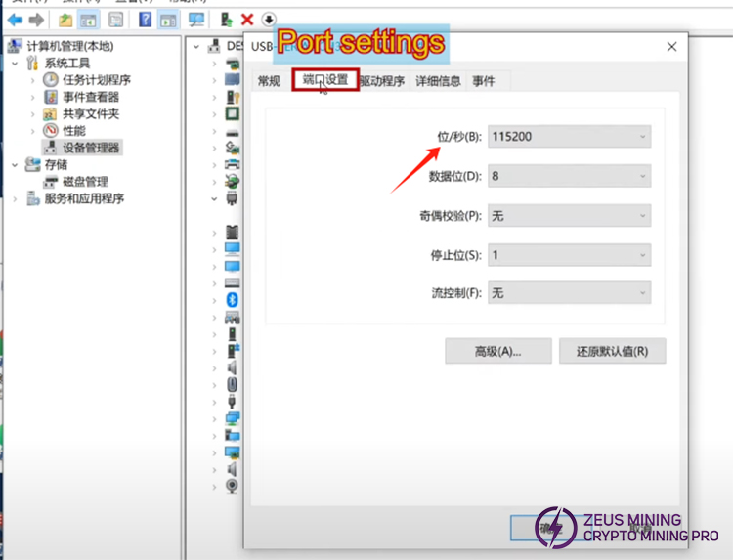Click the back arrow in the toolbar
733x560 pixels.
coord(15,20)
